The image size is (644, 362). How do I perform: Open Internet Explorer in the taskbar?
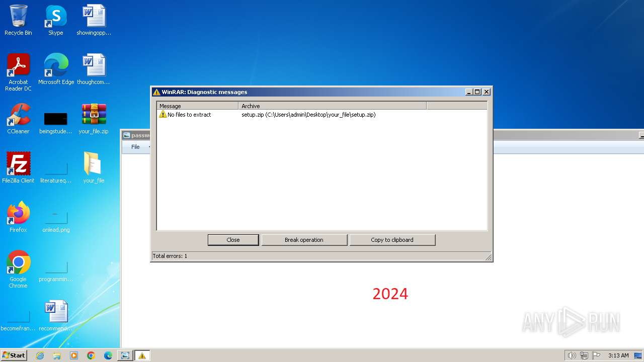pos(40,355)
